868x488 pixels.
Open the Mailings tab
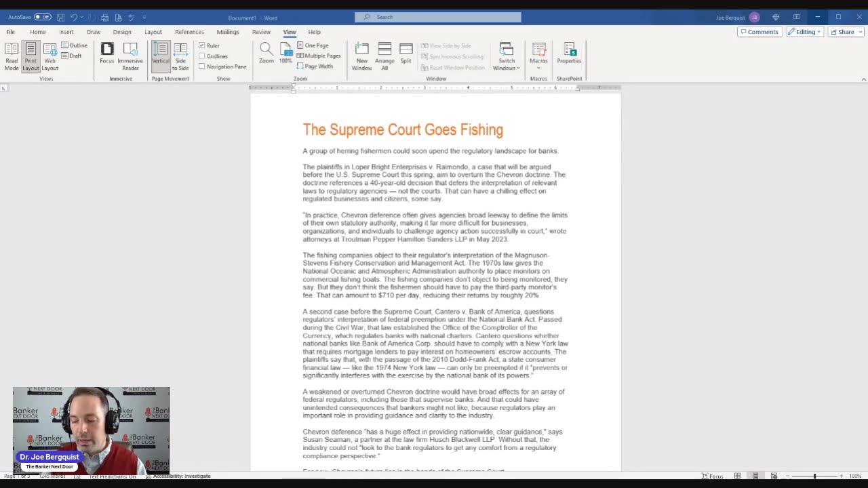coord(228,32)
